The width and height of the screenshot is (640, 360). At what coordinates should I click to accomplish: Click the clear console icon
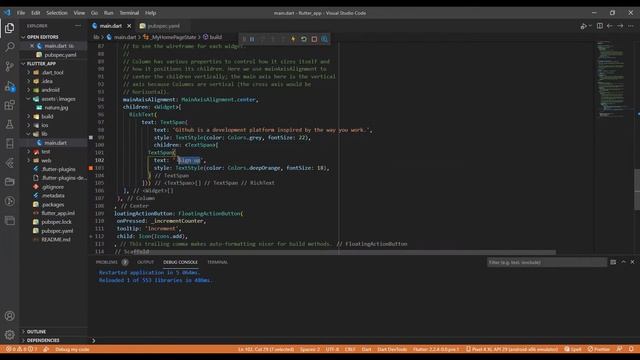[613, 262]
